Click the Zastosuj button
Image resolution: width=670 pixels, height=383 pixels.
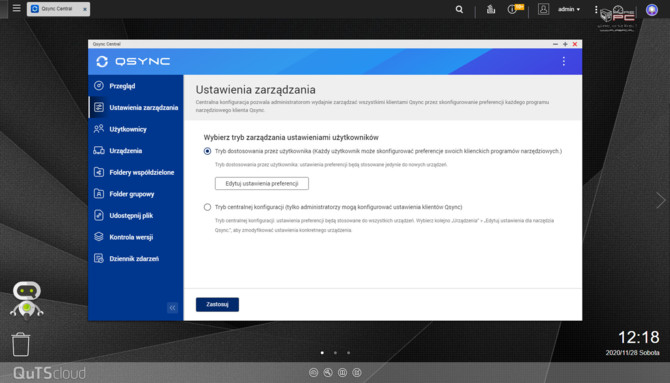(x=217, y=304)
